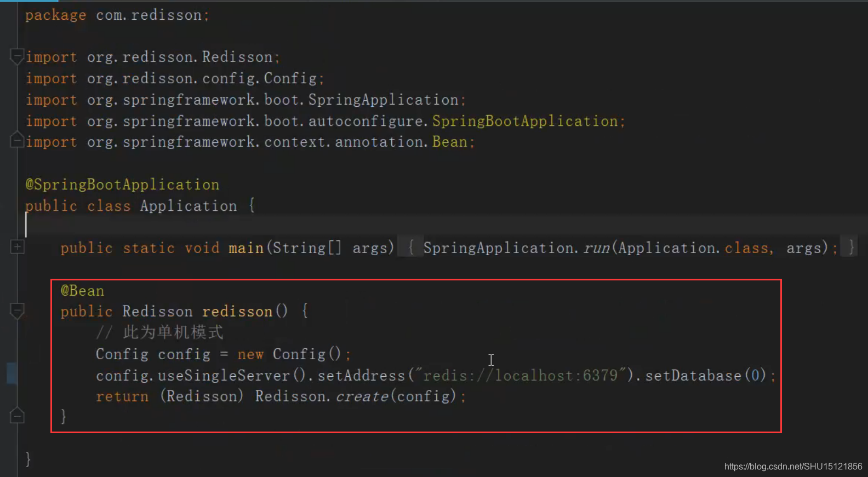Click the (Redisson) cast expression
This screenshot has height=477, width=868.
pos(202,396)
